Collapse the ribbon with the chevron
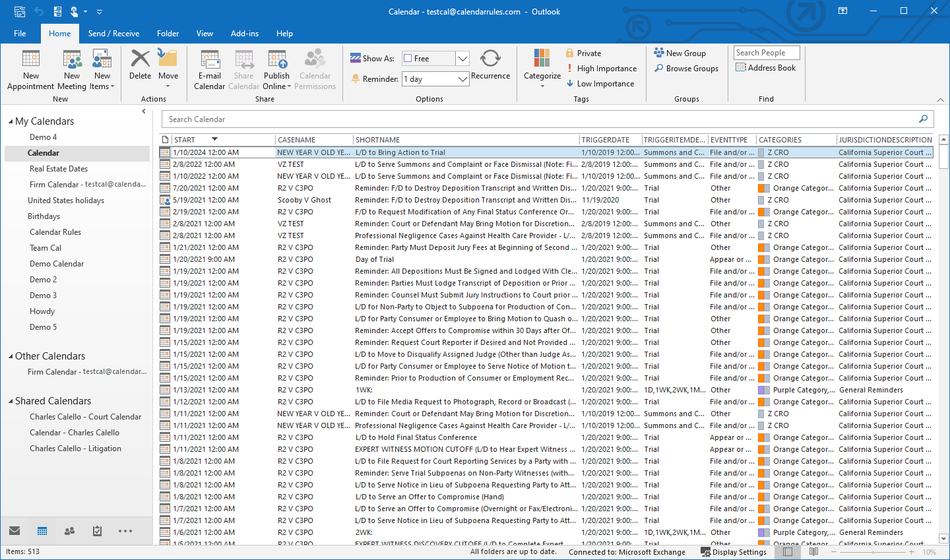Image resolution: width=950 pixels, height=560 pixels. click(940, 100)
